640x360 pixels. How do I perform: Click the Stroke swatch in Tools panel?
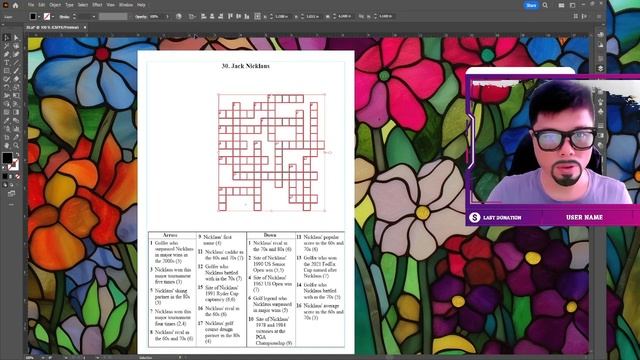click(13, 164)
